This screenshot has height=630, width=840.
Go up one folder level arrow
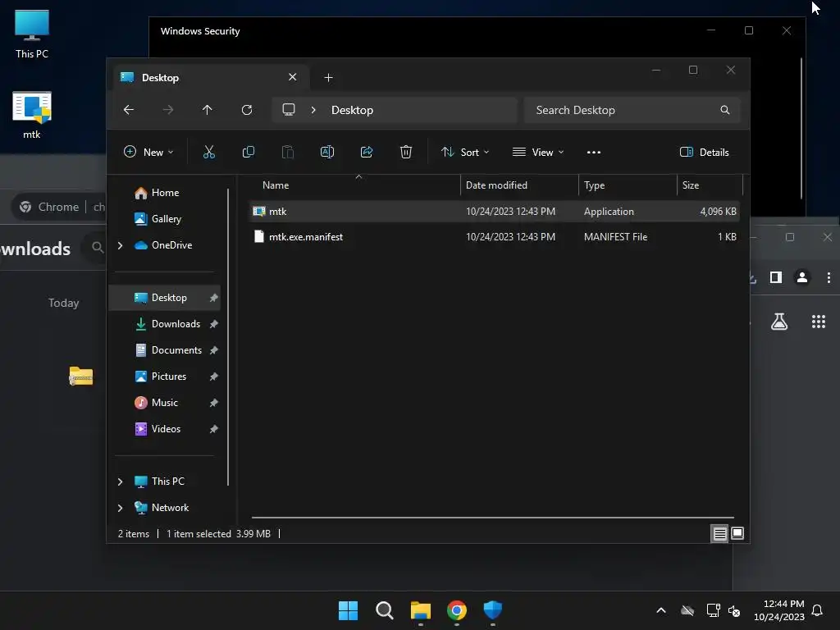(208, 110)
